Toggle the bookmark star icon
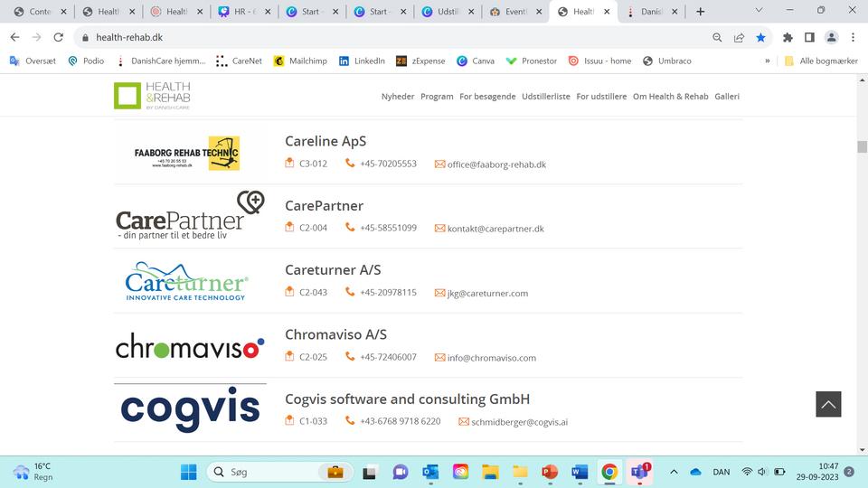Image resolution: width=868 pixels, height=488 pixels. tap(760, 37)
